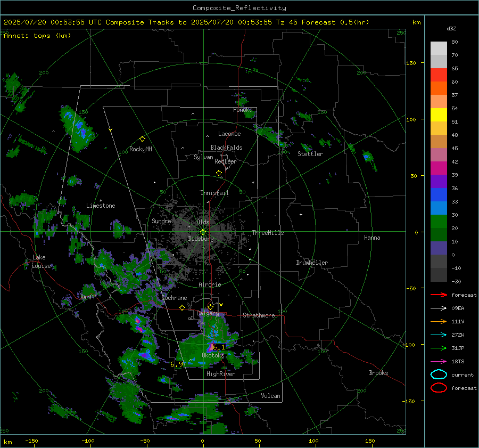Click the radar center diamond near Didsbury
Screen dimensions: 479x448
coord(203,232)
